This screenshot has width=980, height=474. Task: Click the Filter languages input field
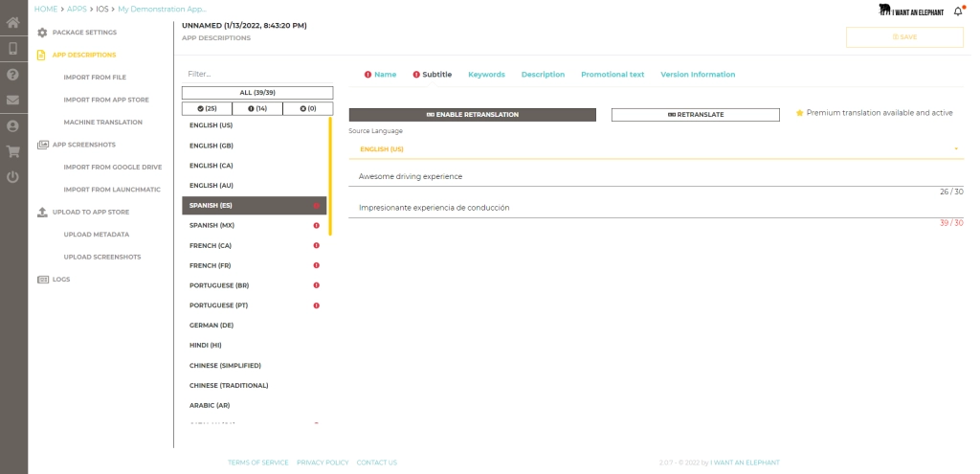coord(257,74)
